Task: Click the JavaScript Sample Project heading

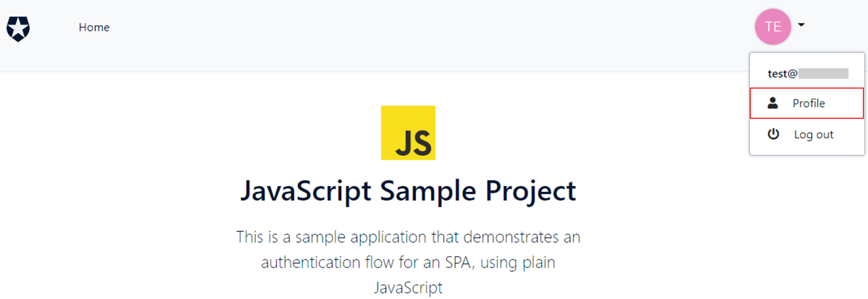Action: [x=408, y=191]
